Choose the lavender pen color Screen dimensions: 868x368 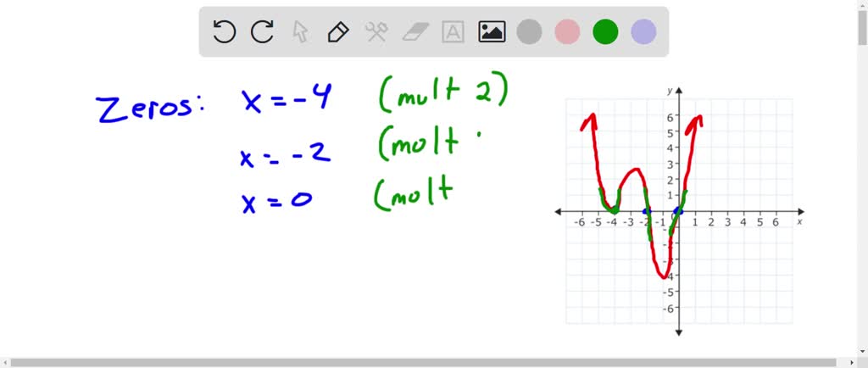coord(644,31)
